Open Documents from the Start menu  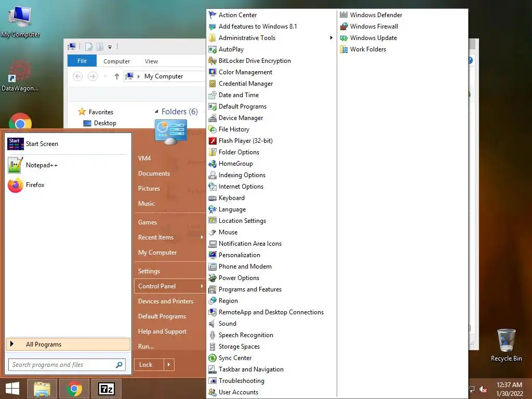[154, 174]
